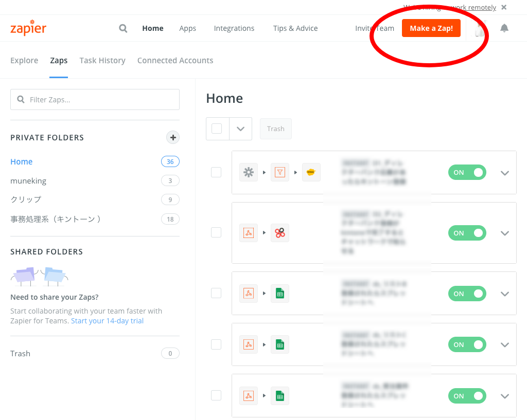Screen dimensions: 527x420
Task: Check the first Zap's checkbox
Action: pyautogui.click(x=216, y=172)
